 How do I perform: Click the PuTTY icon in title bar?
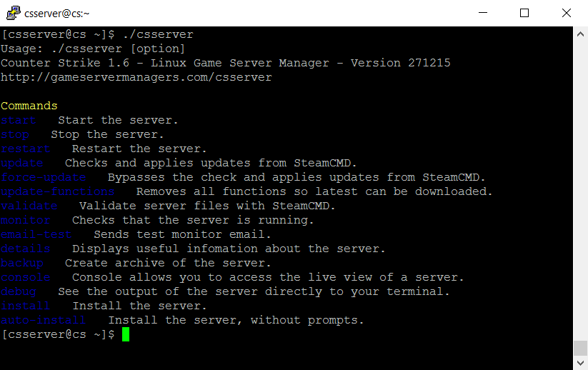point(13,13)
